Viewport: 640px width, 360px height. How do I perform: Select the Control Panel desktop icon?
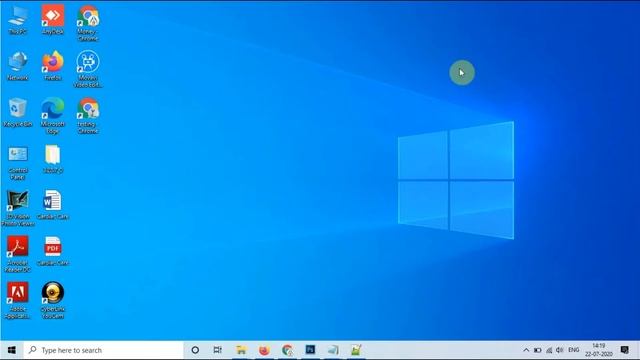click(x=18, y=163)
